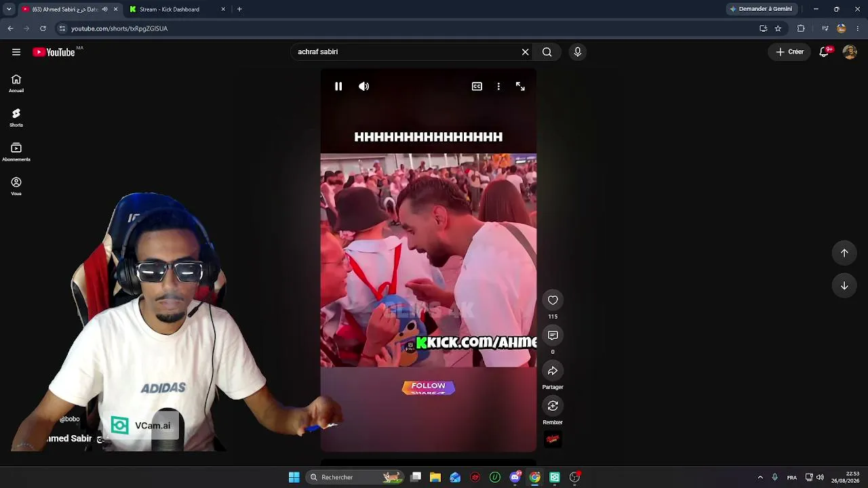The height and width of the screenshot is (488, 868).
Task: Click the Créer button
Action: 790,52
